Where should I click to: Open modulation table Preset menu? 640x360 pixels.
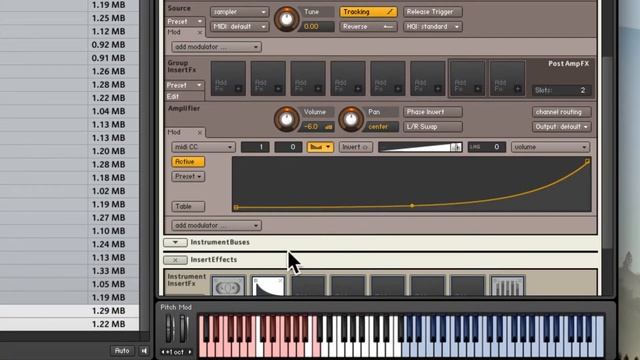point(188,176)
